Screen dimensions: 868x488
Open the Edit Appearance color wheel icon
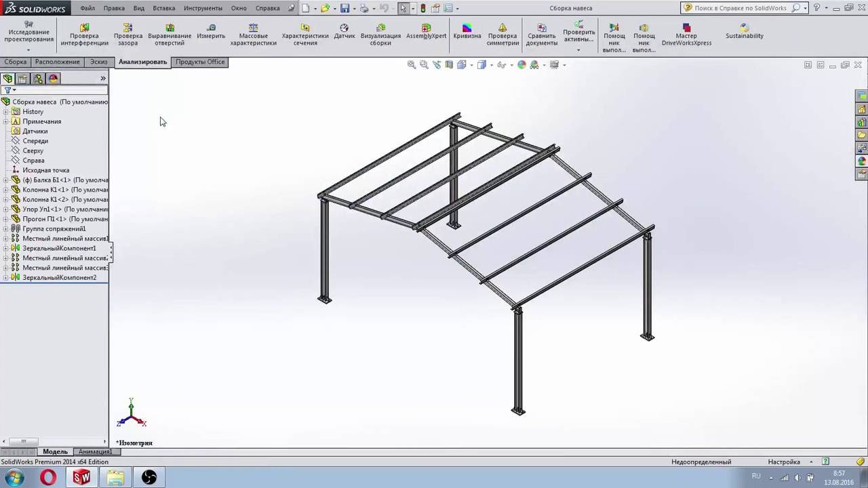pos(521,65)
